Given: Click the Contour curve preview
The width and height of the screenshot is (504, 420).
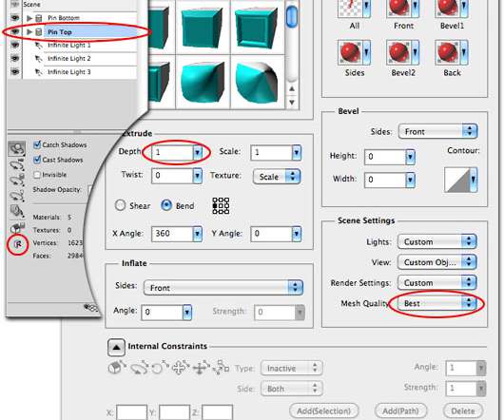Looking at the screenshot, I should point(457,180).
